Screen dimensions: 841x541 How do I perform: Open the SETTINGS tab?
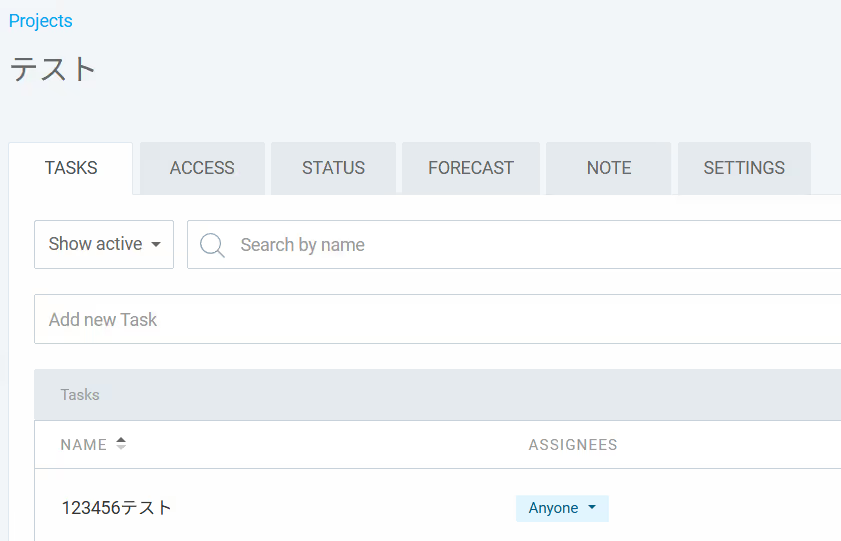pos(744,168)
